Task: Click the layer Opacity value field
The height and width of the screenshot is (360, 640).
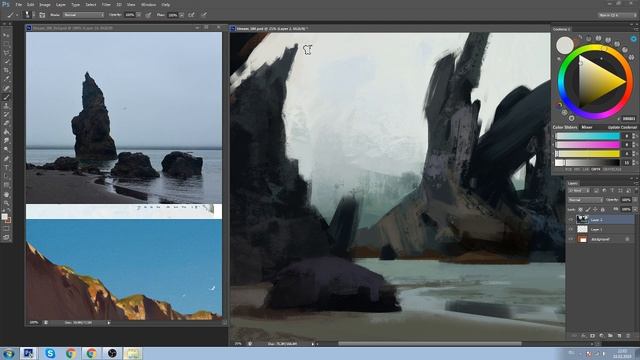Action: [626, 200]
